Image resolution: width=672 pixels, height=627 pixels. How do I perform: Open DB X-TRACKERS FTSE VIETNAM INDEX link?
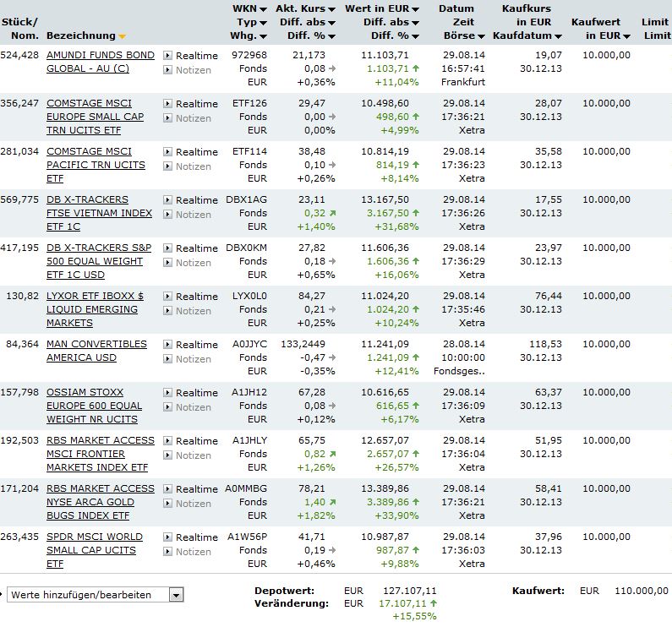tap(100, 213)
